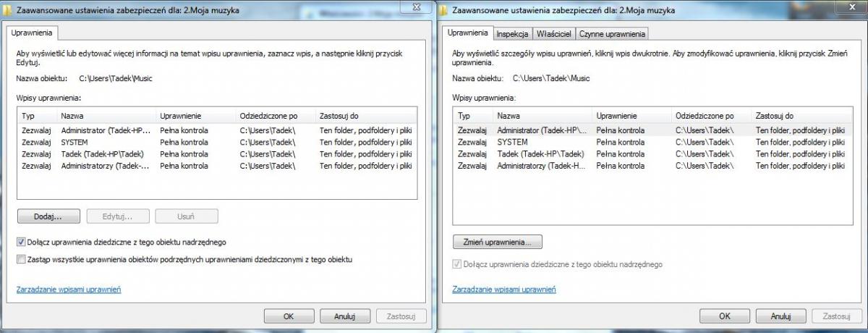Click Anuluj in the left window
Screen dimensions: 868x333
tap(346, 316)
